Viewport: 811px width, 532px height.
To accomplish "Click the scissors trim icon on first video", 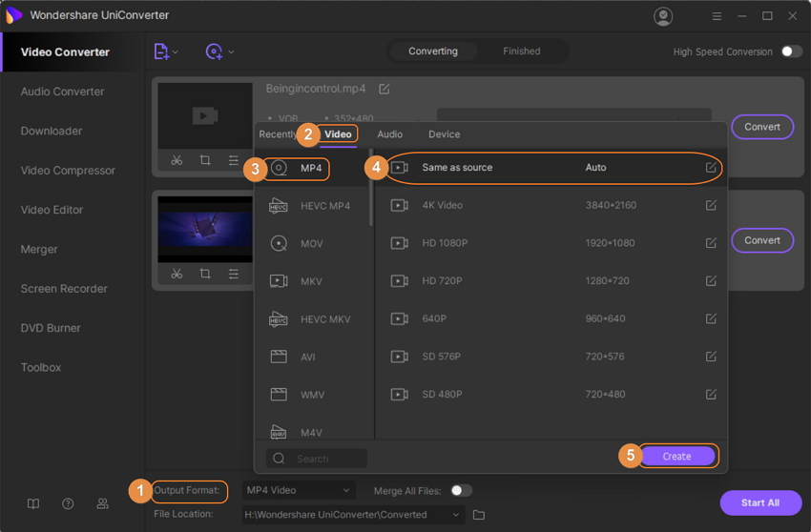I will pos(177,161).
